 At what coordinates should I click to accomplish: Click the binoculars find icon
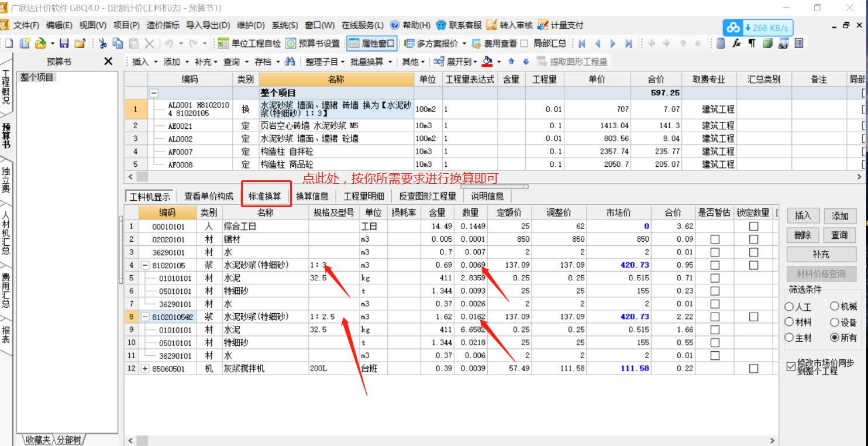(x=290, y=61)
